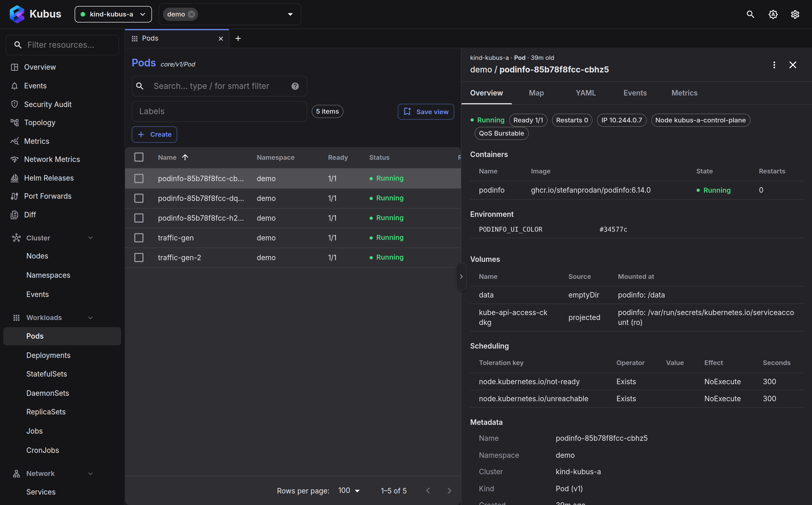Select checkbox for traffic-gen row
812x505 pixels.
[x=139, y=238]
